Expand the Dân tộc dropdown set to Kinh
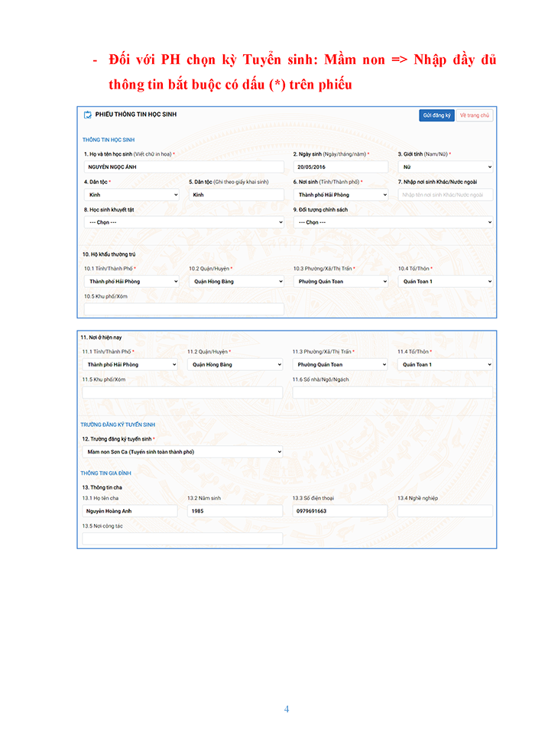 [131, 195]
